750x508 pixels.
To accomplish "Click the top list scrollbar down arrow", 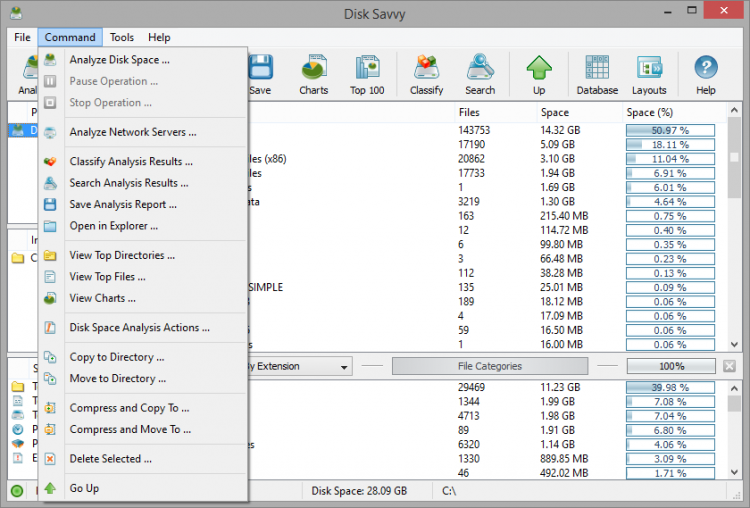I will click(735, 344).
